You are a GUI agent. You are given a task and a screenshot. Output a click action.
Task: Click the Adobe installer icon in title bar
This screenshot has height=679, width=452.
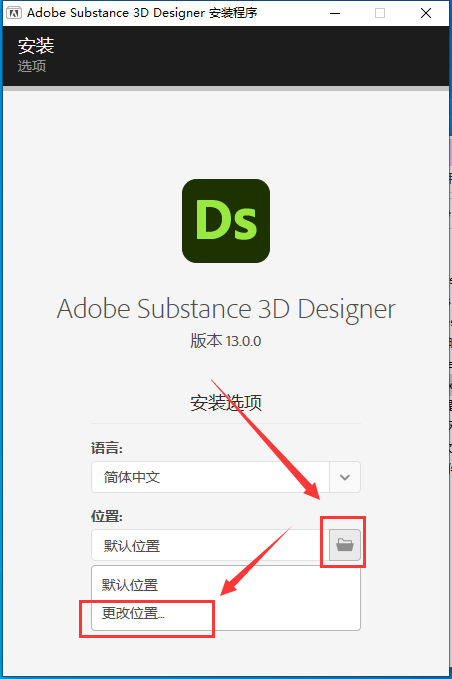[13, 13]
